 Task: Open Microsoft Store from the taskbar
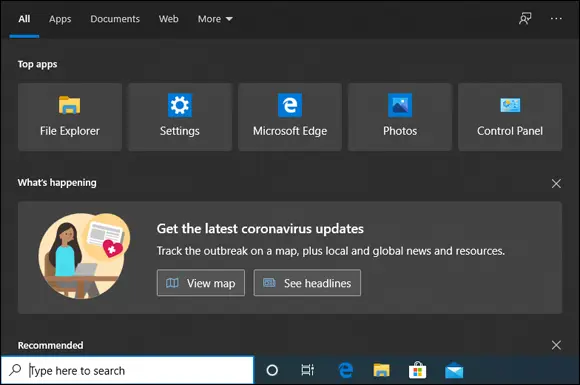(x=418, y=370)
